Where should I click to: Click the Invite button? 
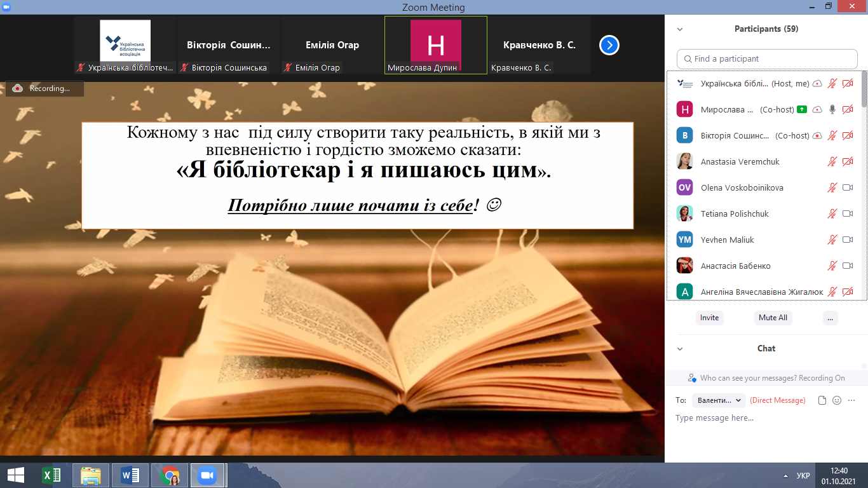pyautogui.click(x=709, y=318)
